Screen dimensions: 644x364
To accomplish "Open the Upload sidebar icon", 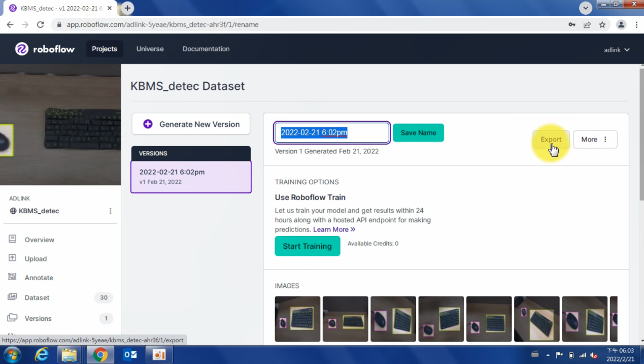I will [x=13, y=258].
